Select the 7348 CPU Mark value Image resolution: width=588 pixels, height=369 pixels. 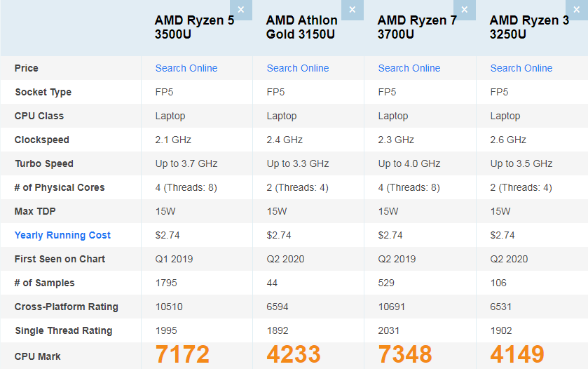click(x=405, y=355)
